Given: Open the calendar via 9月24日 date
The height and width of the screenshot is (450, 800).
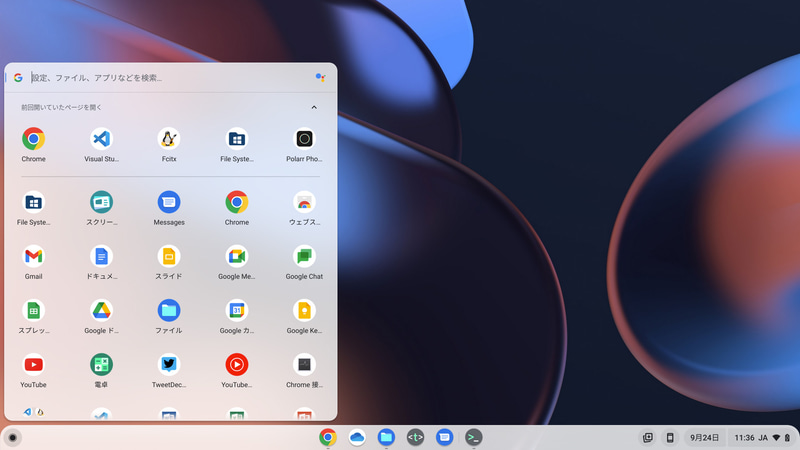Looking at the screenshot, I should click(704, 438).
